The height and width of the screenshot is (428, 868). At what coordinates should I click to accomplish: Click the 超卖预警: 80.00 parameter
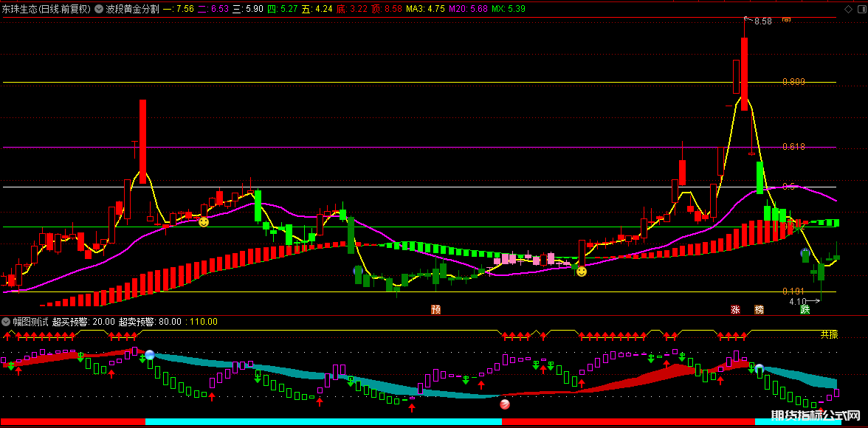click(x=150, y=321)
